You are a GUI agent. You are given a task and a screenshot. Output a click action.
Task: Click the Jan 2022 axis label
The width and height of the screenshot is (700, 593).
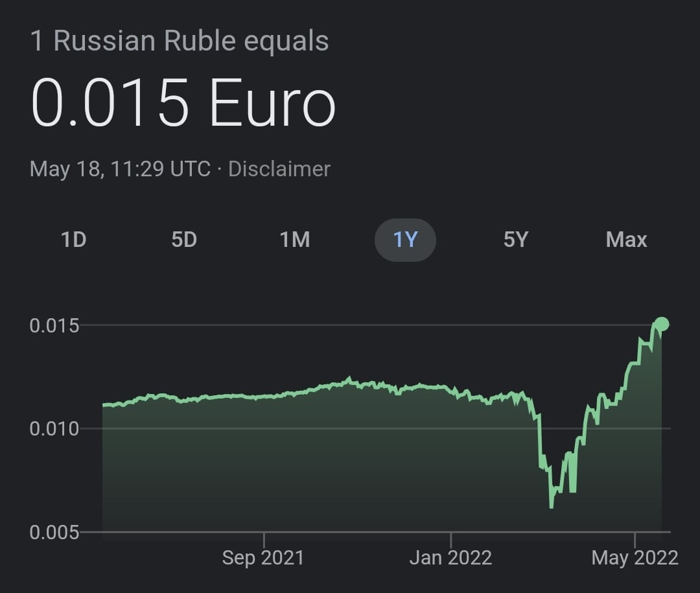[450, 558]
